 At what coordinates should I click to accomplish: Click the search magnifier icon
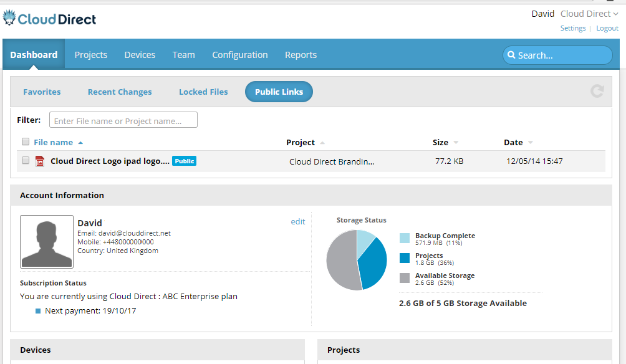pyautogui.click(x=511, y=55)
